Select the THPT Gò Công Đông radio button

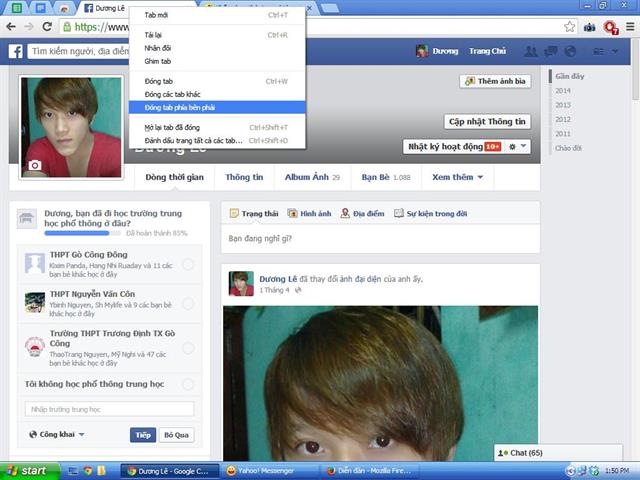pyautogui.click(x=188, y=264)
